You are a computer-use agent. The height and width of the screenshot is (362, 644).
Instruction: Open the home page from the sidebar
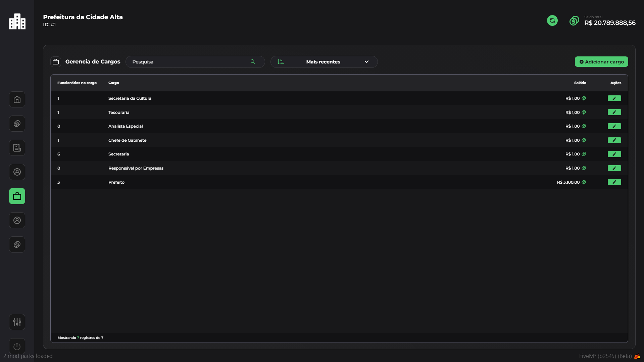pos(17,100)
